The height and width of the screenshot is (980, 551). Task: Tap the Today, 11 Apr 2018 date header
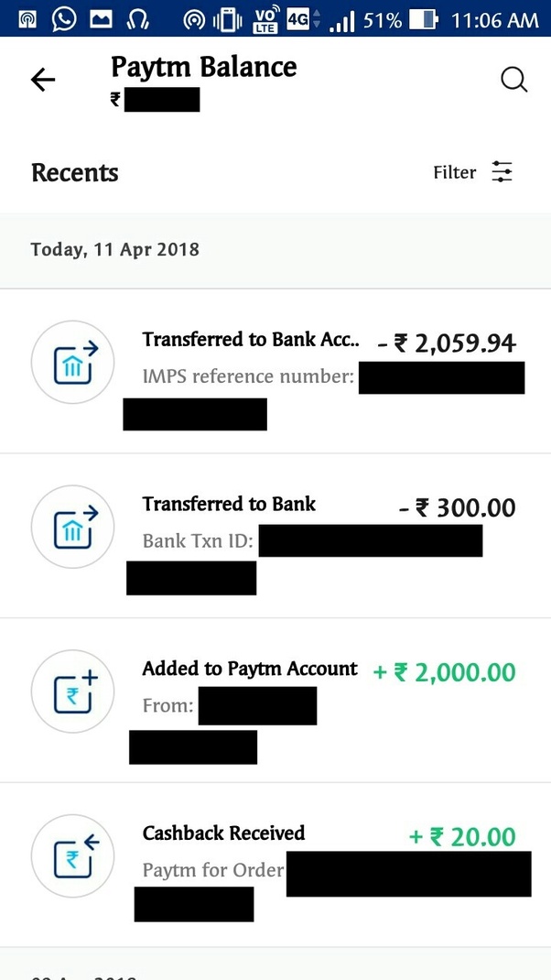coord(114,248)
